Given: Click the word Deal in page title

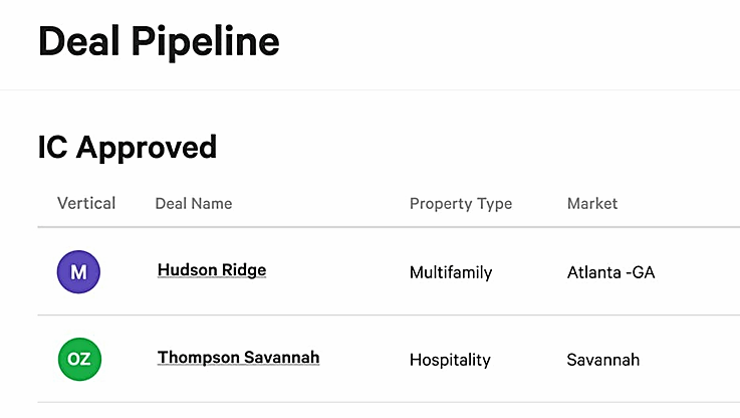Looking at the screenshot, I should click(x=79, y=42).
